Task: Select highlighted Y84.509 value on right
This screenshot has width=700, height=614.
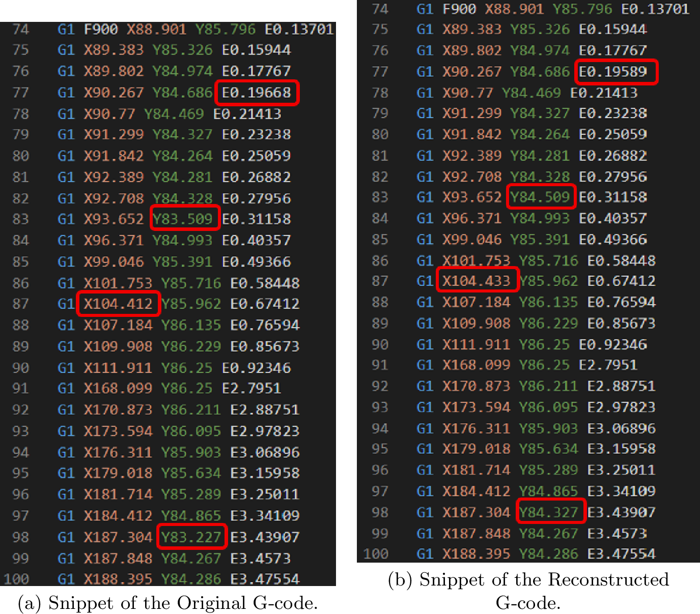Action: coord(542,197)
